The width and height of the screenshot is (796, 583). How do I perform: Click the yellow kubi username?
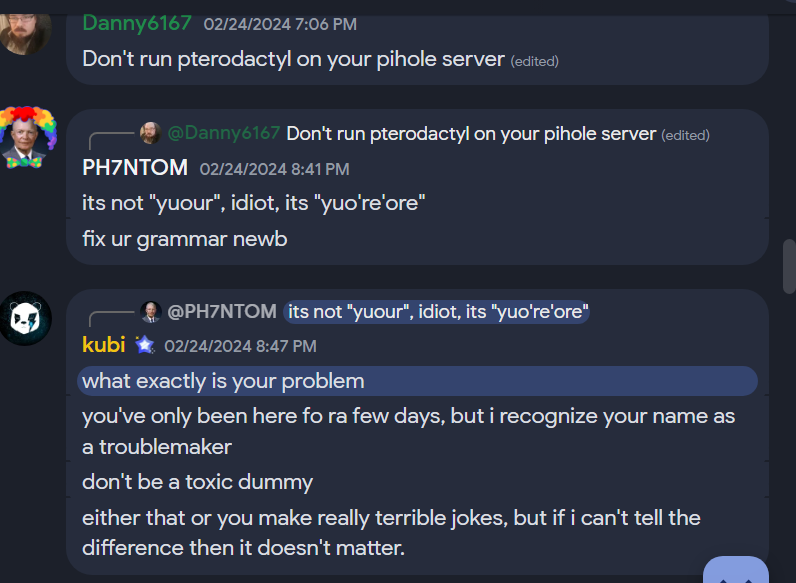(x=104, y=345)
